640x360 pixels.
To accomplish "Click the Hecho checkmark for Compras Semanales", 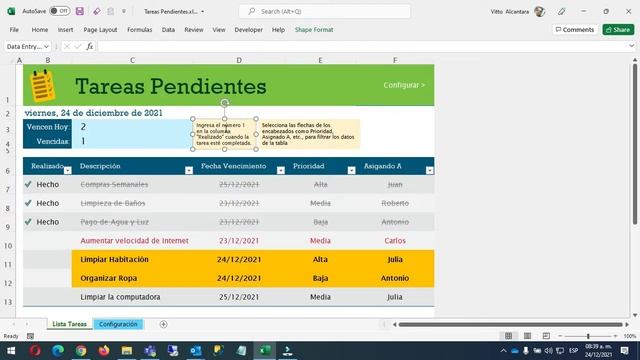I will click(x=28, y=184).
